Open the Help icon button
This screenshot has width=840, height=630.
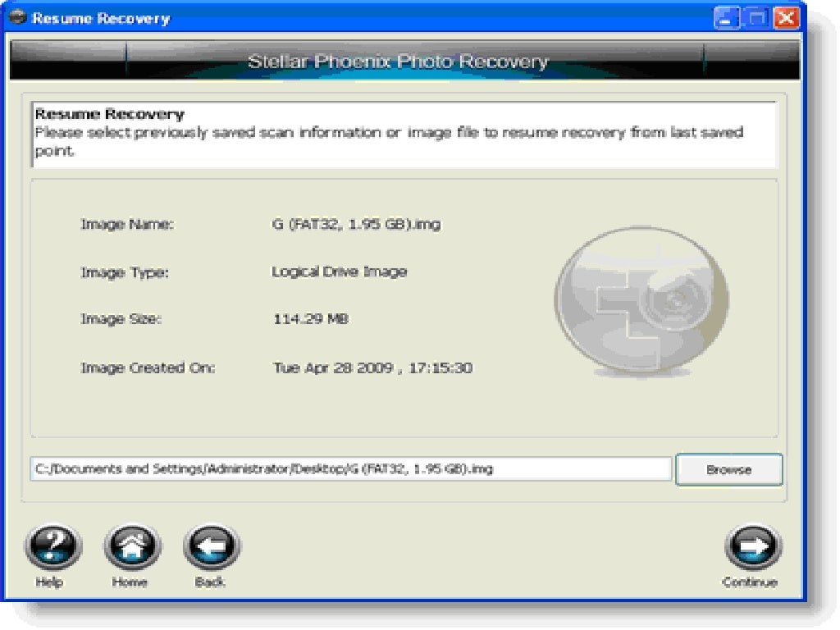[x=53, y=546]
